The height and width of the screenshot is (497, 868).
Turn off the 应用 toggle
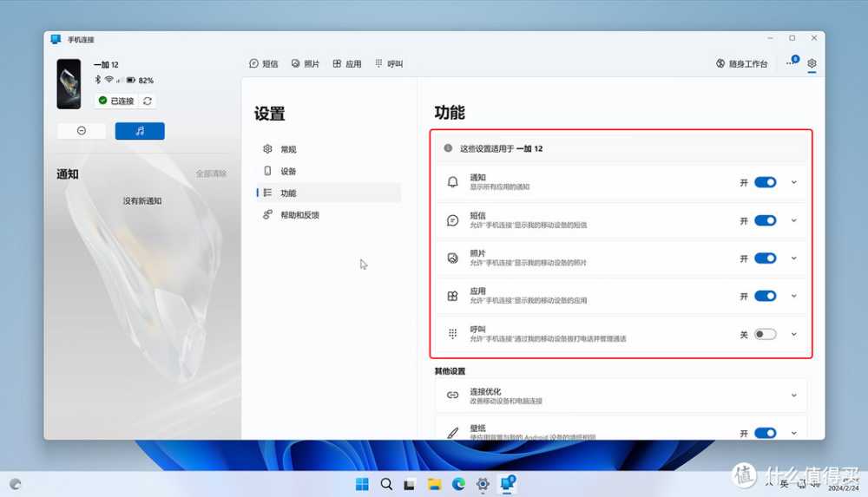pos(765,296)
